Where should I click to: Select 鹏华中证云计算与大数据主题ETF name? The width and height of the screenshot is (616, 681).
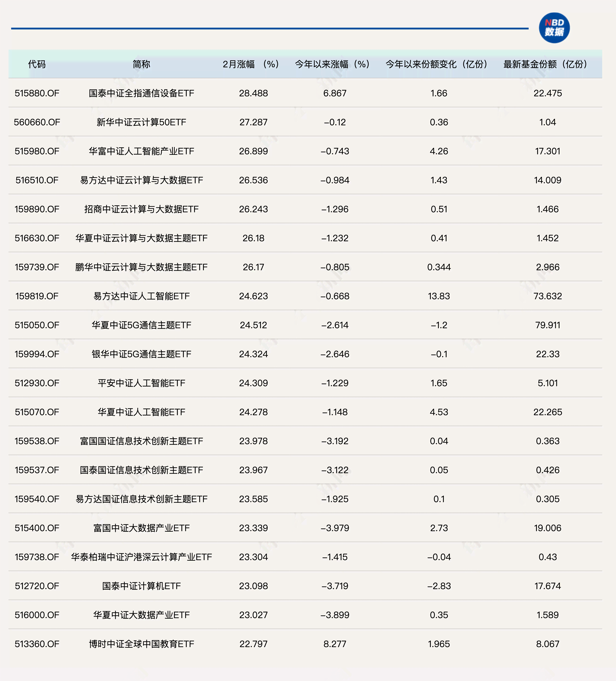click(x=142, y=267)
